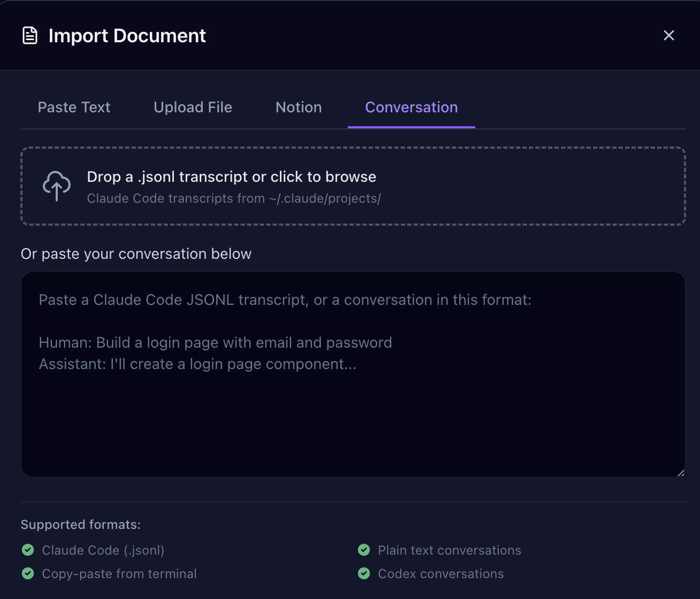Image resolution: width=700 pixels, height=599 pixels.
Task: Click the checkmark beside Claude Code (.jsonl)
Action: click(x=28, y=550)
